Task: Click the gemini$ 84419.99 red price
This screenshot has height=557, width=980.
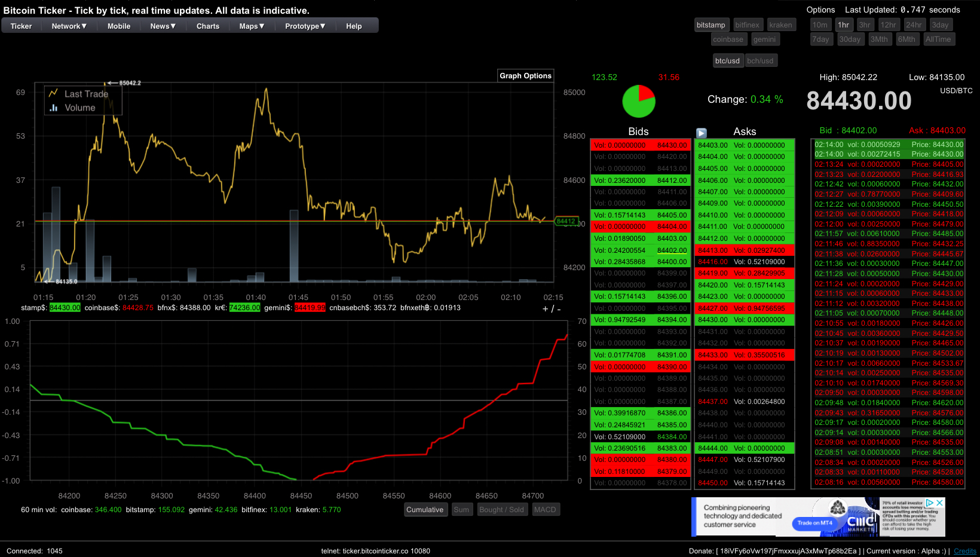Action: pos(310,308)
